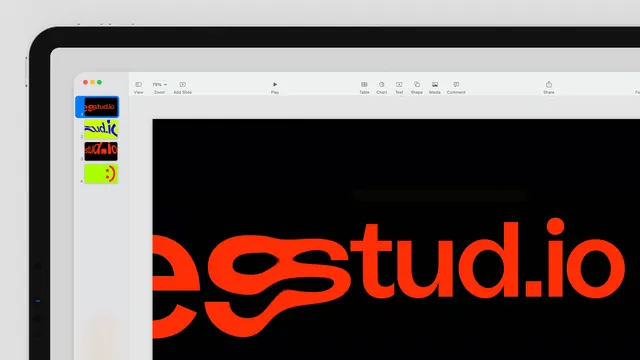
Task: Insert a Text box
Action: click(x=399, y=87)
